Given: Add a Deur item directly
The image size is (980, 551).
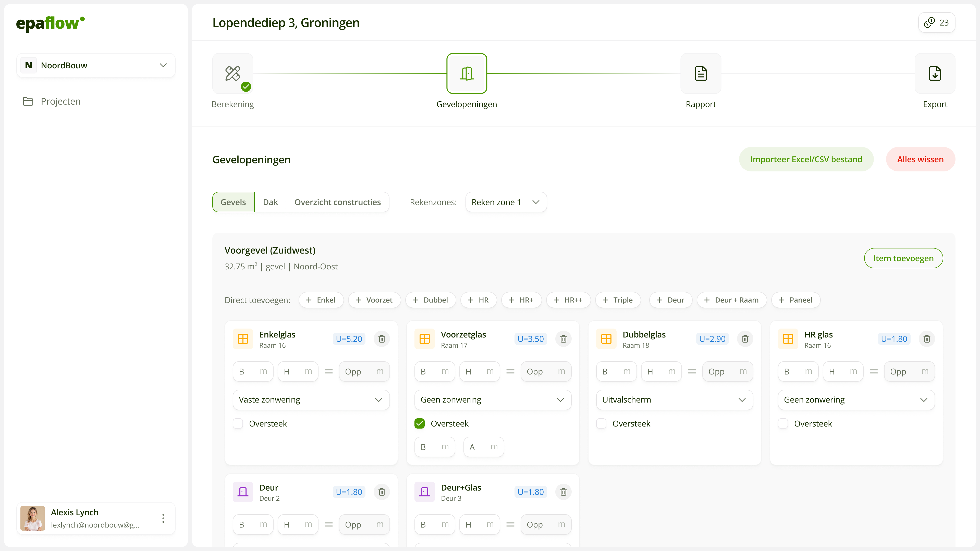Looking at the screenshot, I should pyautogui.click(x=670, y=300).
